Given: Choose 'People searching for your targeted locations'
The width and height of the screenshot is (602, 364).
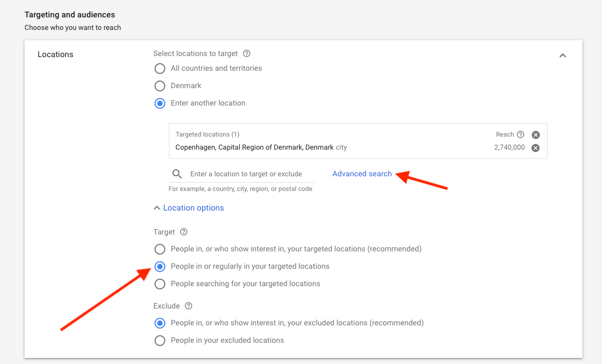Looking at the screenshot, I should [x=160, y=283].
